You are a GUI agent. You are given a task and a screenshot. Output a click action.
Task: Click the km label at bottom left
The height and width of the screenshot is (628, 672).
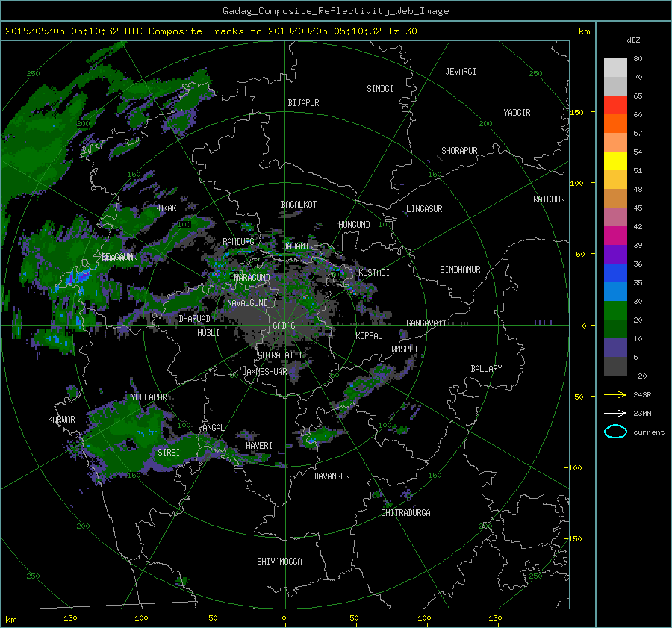coord(10,620)
